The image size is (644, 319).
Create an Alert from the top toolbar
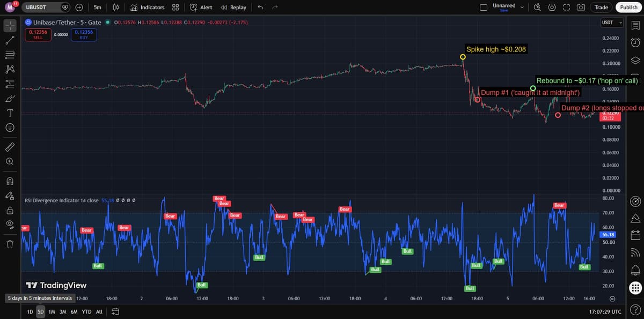click(x=201, y=8)
